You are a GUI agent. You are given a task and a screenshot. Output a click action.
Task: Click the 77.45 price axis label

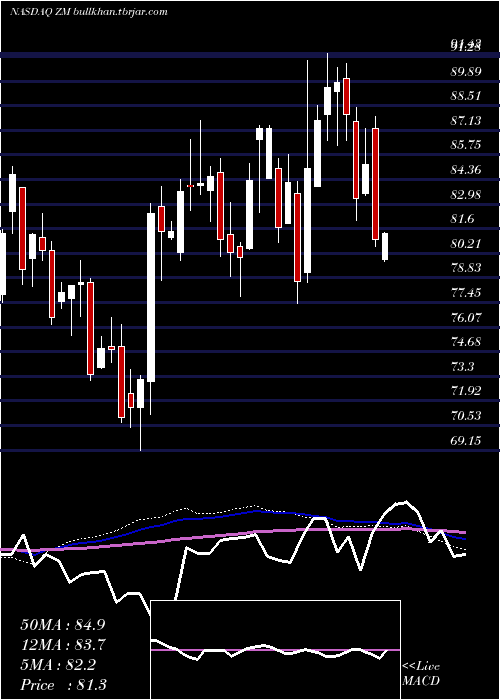(466, 293)
